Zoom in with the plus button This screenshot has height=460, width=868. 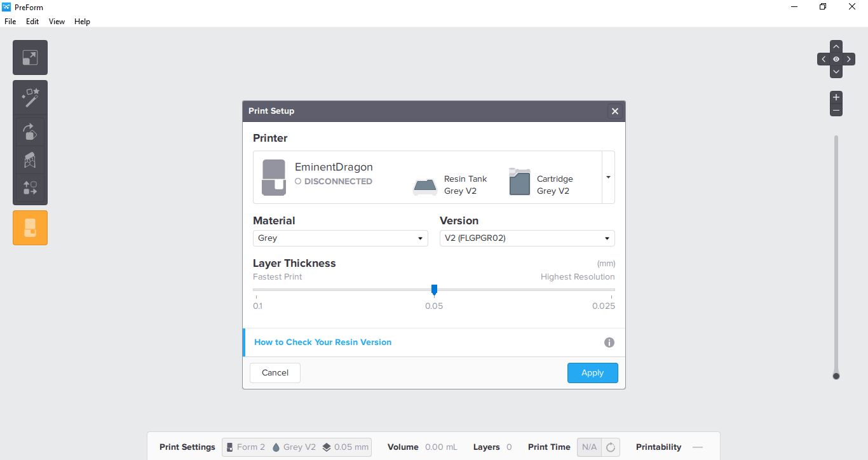(x=836, y=97)
